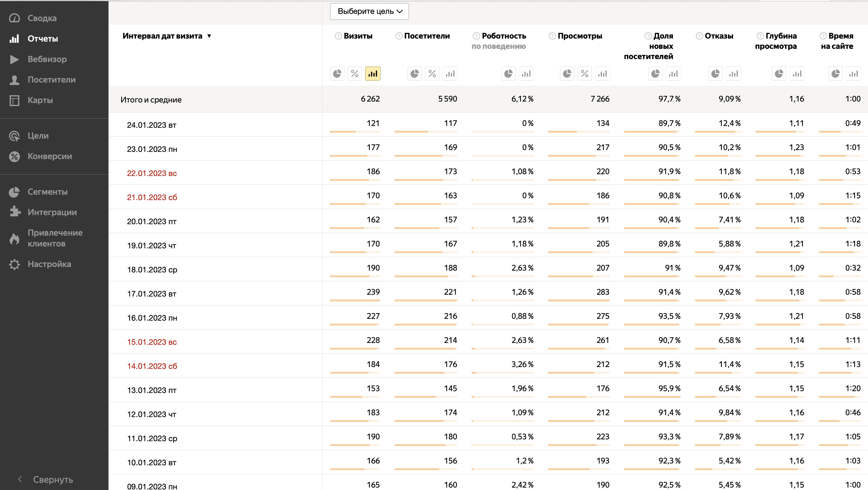Open the Сводка dashboard icon
The height and width of the screenshot is (490, 868).
pos(14,18)
